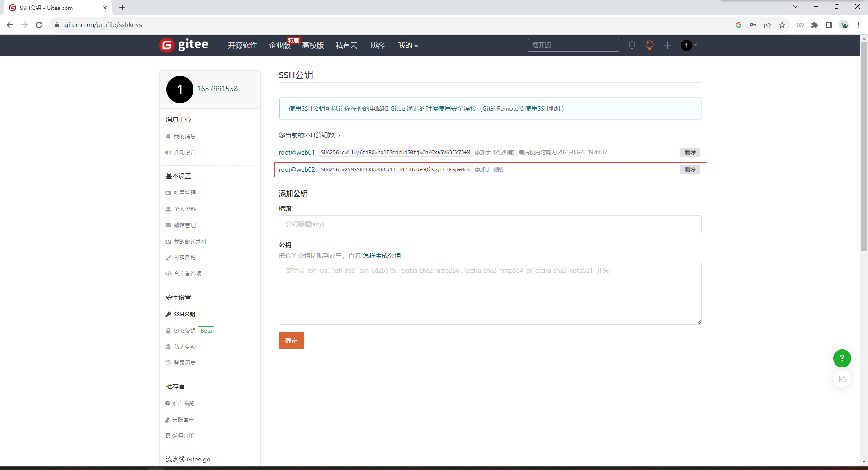Open the browser extensions puzzle icon
Image resolution: width=868 pixels, height=470 pixels.
[x=815, y=25]
